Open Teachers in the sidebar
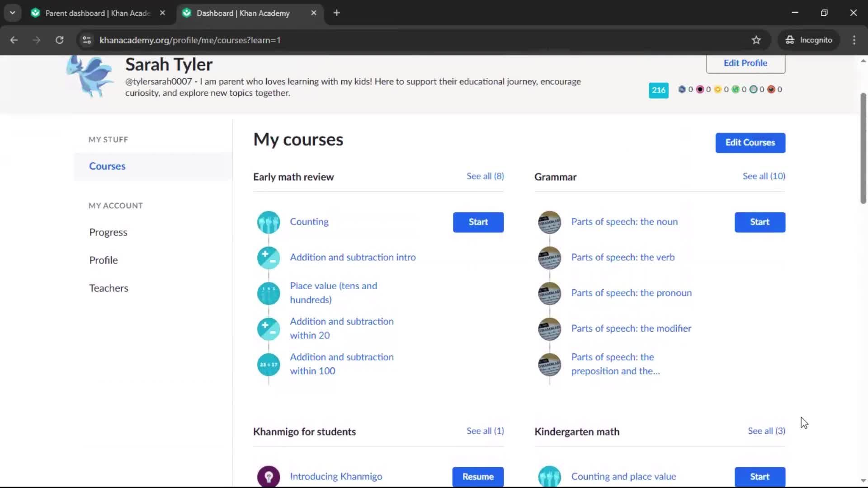Screen dimensions: 868x488 108,288
